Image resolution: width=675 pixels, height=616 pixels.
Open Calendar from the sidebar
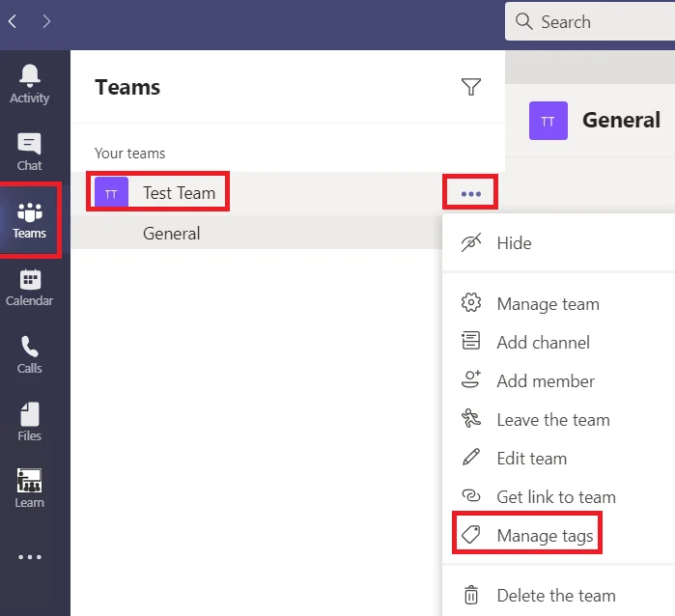(29, 288)
